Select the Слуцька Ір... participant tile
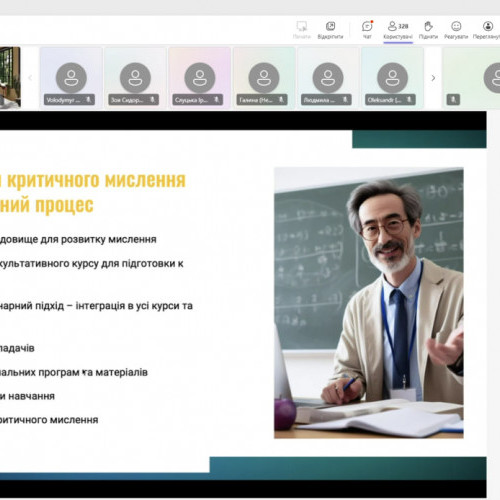Screen dimensions: 500x500 [x=199, y=78]
